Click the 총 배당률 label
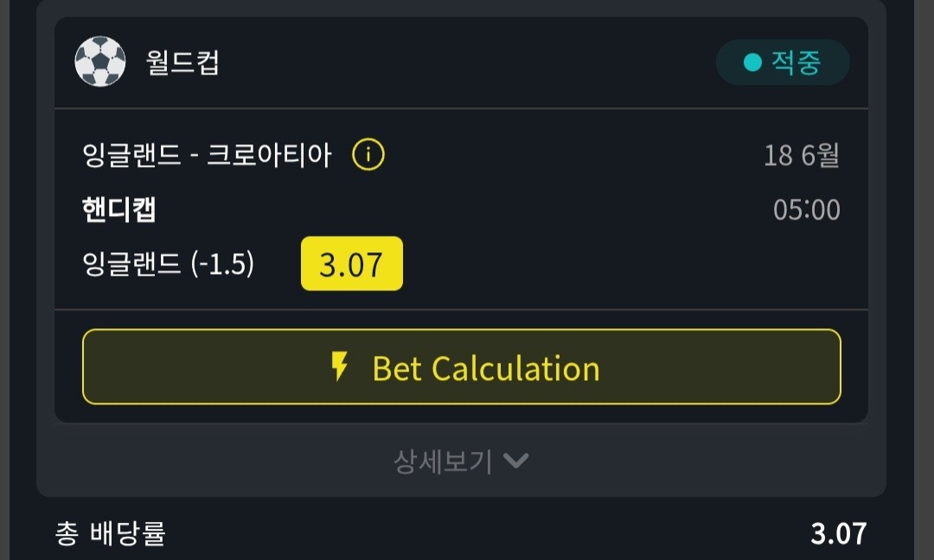934x560 pixels. 110,533
